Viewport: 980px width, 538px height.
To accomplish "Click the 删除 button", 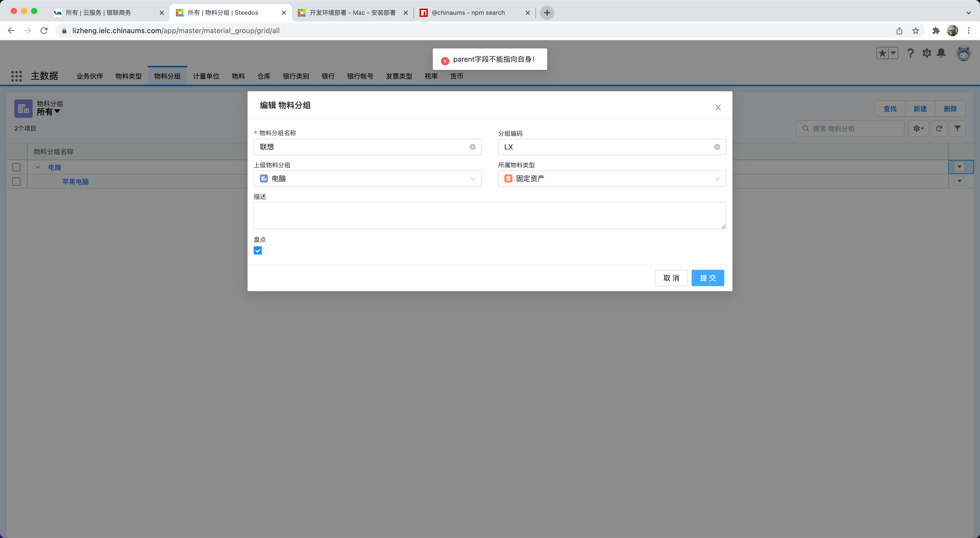I will pyautogui.click(x=950, y=109).
